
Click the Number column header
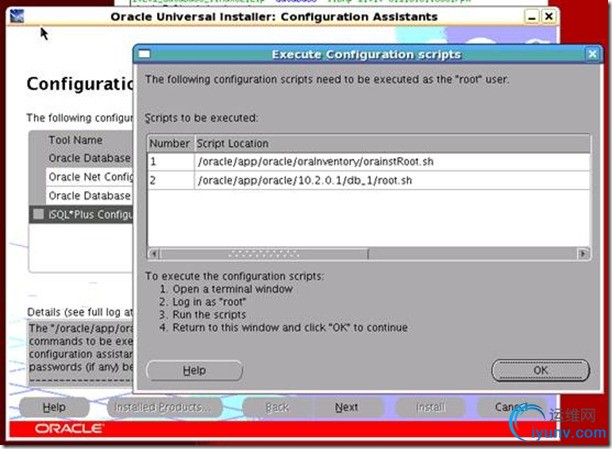[x=170, y=143]
